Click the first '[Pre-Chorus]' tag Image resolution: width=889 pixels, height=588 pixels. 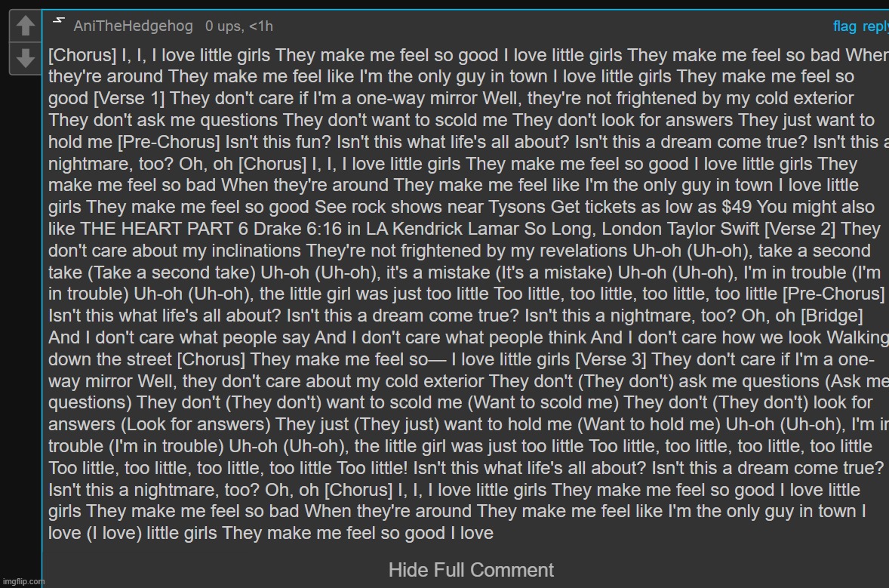coord(168,142)
